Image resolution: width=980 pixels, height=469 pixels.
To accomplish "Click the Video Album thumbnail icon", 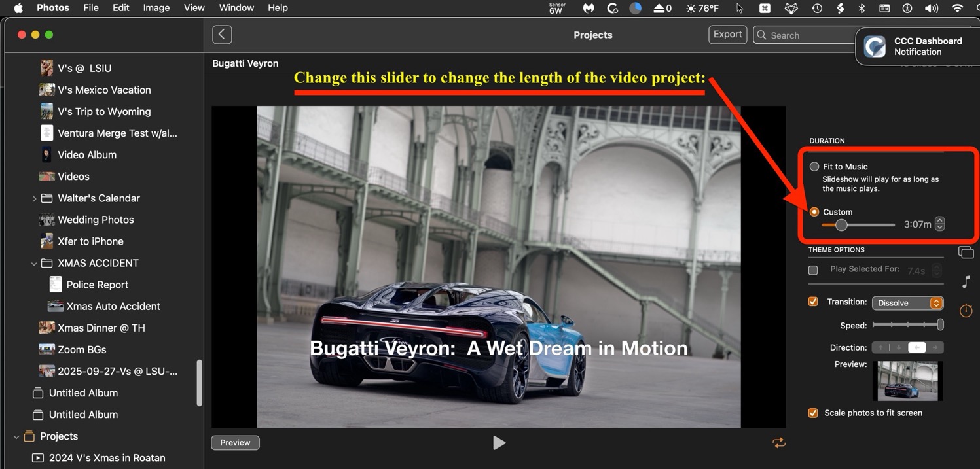I will [46, 154].
